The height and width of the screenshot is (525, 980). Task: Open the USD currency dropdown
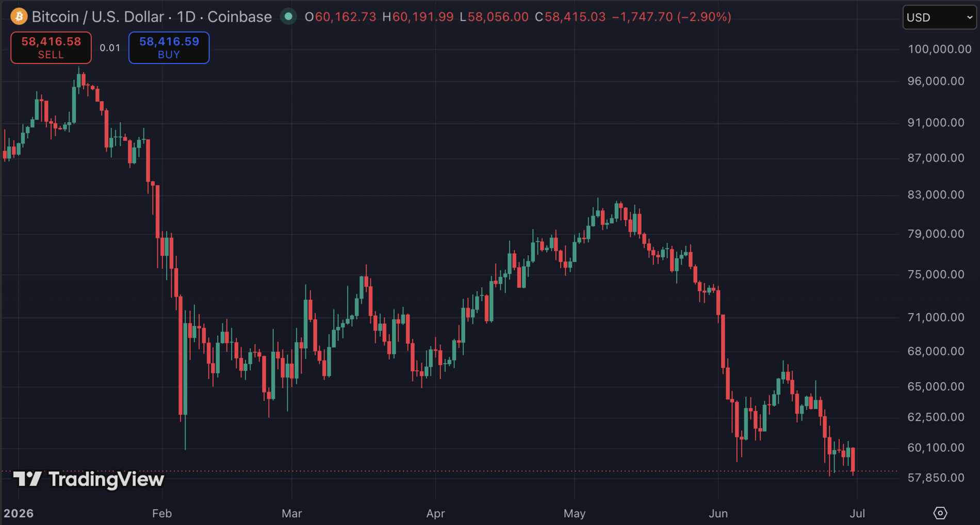939,17
